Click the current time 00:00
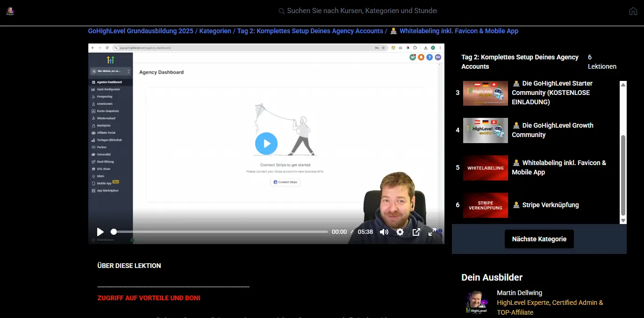This screenshot has height=318, width=644. click(339, 232)
